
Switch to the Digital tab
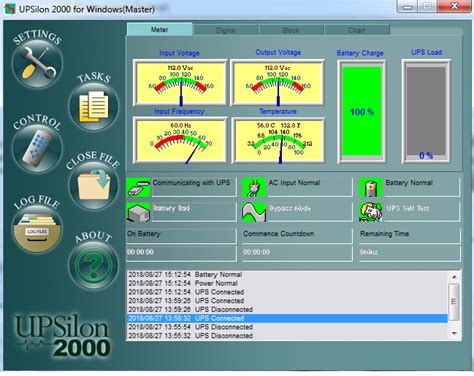pyautogui.click(x=226, y=30)
